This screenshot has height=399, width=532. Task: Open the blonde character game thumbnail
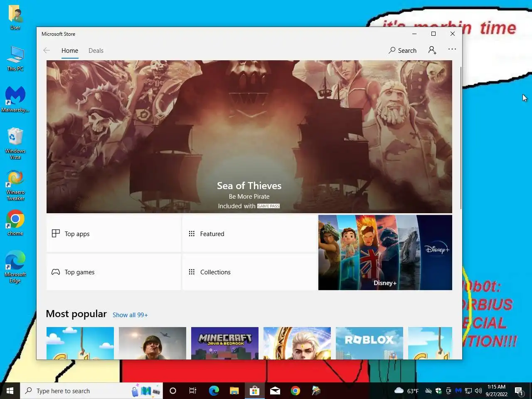pyautogui.click(x=297, y=343)
